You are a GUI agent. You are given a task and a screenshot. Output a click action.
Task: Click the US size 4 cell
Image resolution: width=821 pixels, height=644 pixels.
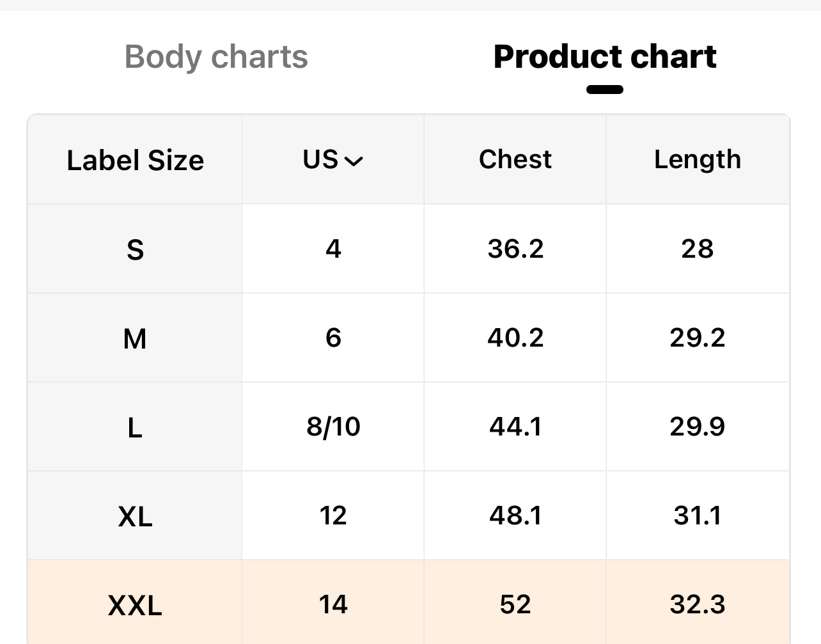(333, 249)
